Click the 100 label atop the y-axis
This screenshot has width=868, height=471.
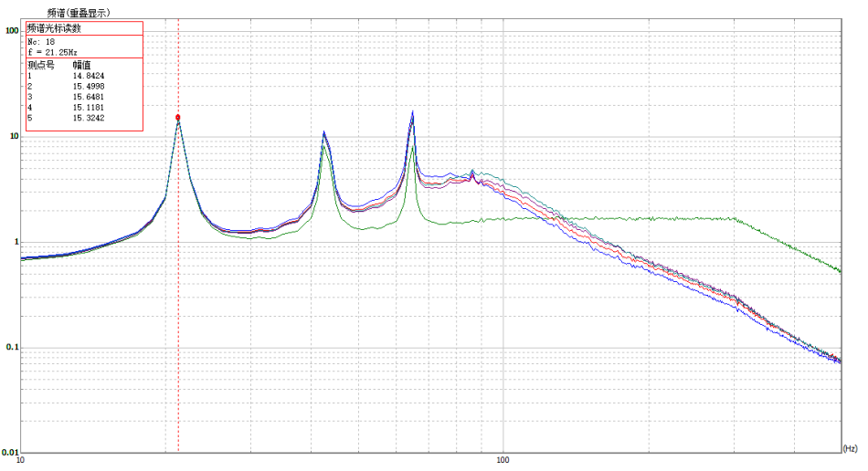click(x=12, y=30)
